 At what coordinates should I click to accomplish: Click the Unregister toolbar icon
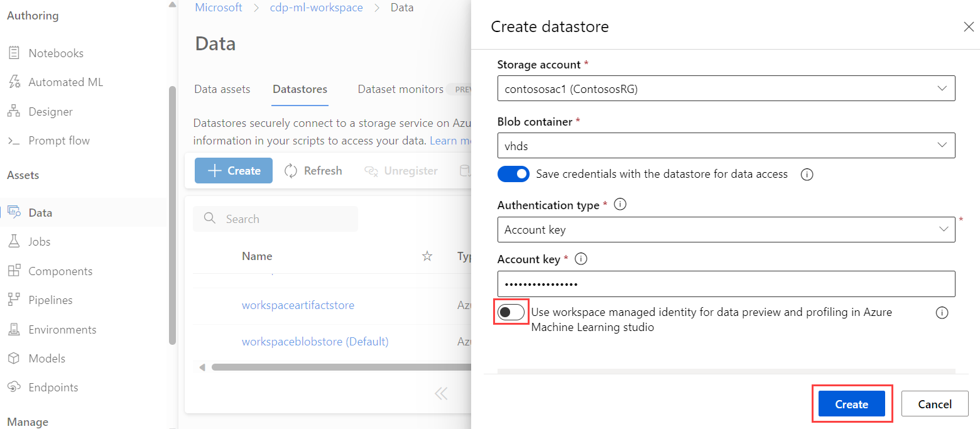(x=371, y=171)
